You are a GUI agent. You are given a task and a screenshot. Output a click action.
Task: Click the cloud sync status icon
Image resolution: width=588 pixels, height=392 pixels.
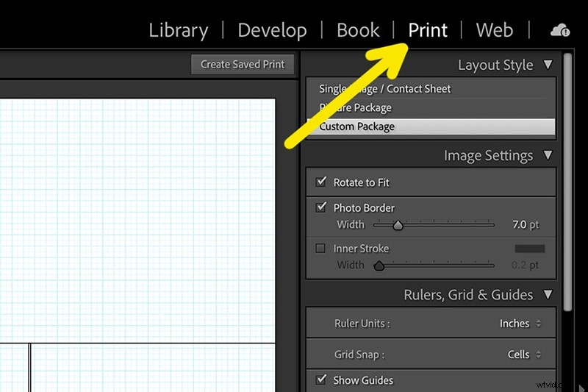coord(560,30)
